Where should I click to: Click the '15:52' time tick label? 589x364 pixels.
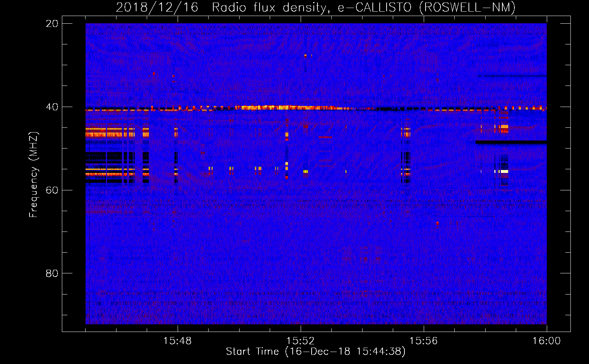(300, 341)
